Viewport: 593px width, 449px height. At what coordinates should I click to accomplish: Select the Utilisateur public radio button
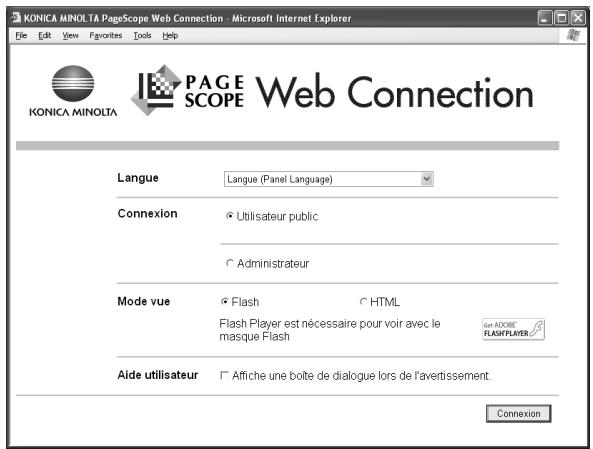click(x=230, y=216)
